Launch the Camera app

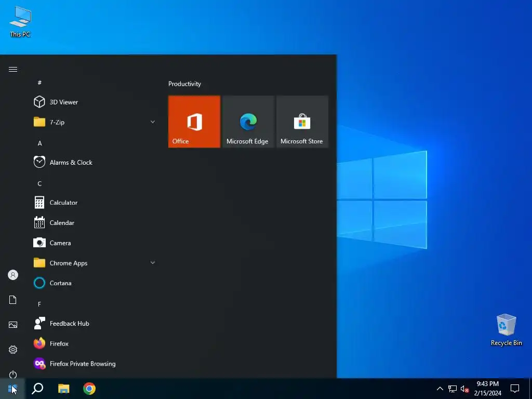coord(95,243)
